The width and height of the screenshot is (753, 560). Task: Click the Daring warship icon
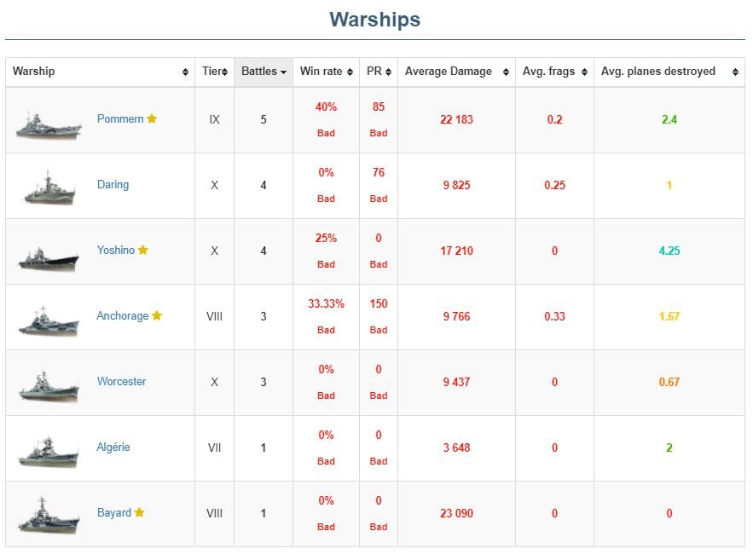click(49, 188)
